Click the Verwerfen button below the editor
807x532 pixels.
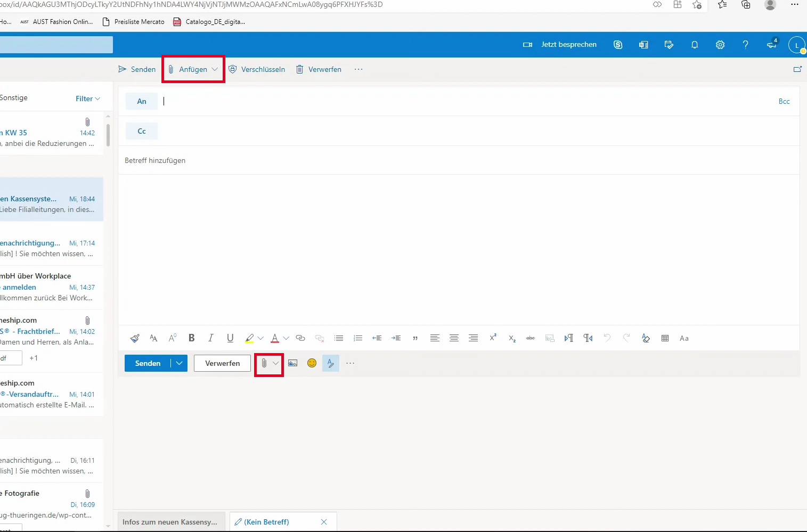pos(222,363)
